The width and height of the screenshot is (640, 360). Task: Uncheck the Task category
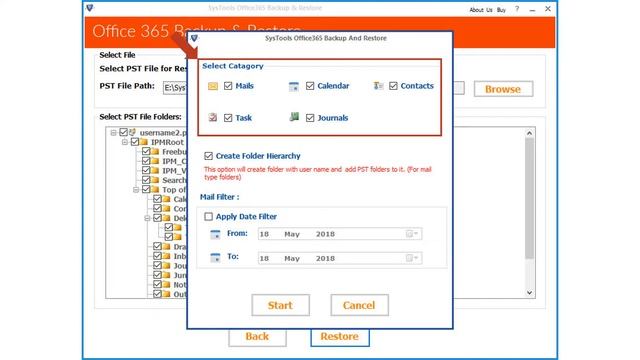pyautogui.click(x=228, y=118)
